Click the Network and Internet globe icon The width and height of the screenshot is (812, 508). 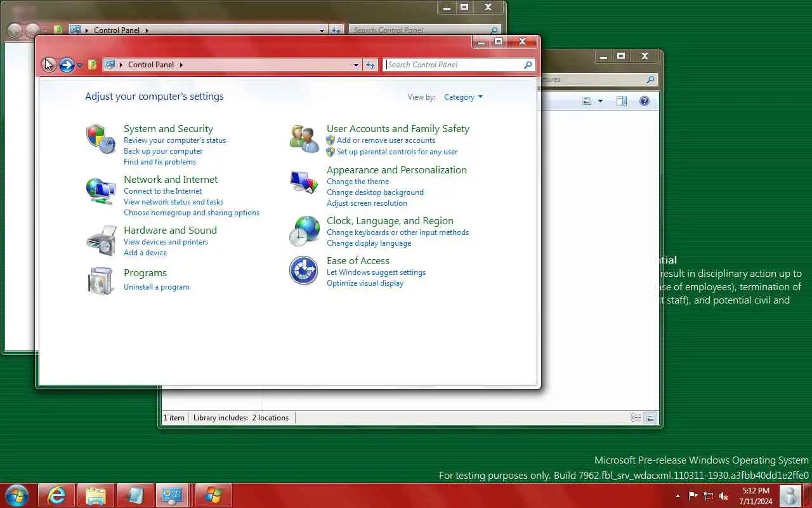click(x=101, y=190)
